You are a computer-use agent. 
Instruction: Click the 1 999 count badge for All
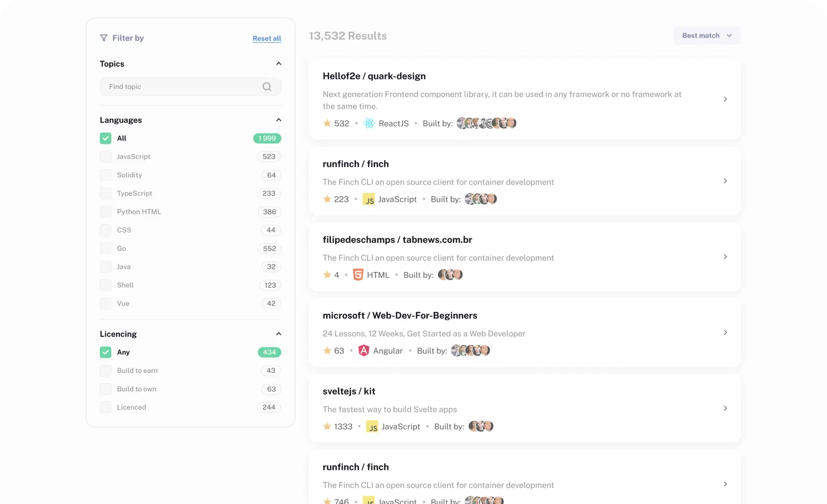267,138
